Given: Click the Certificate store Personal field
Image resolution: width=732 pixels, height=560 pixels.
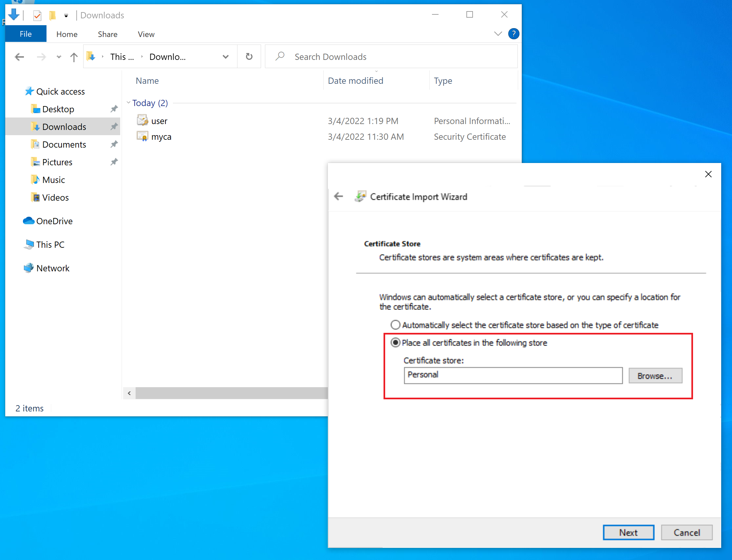Looking at the screenshot, I should pyautogui.click(x=513, y=375).
